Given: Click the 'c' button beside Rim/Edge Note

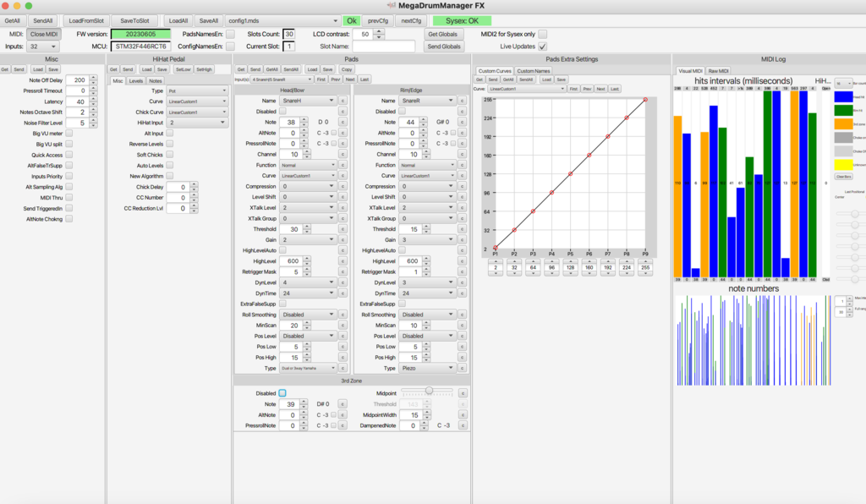Looking at the screenshot, I should coord(462,122).
